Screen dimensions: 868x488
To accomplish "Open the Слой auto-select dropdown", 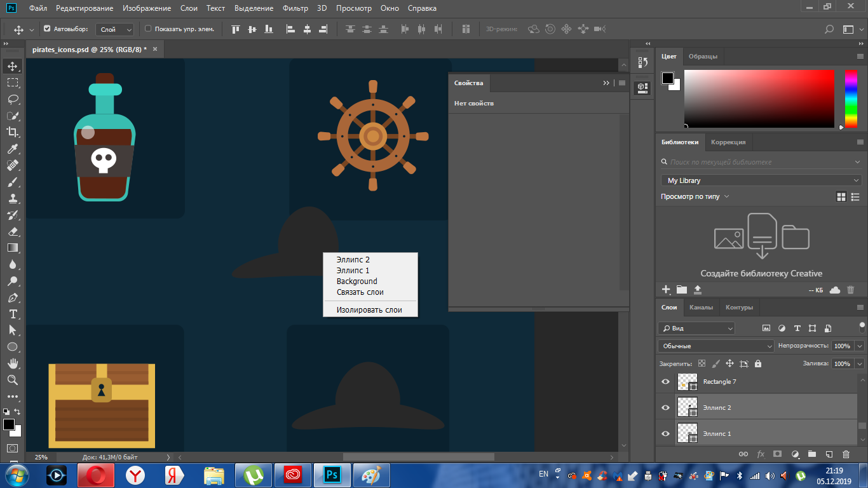I will click(x=115, y=29).
